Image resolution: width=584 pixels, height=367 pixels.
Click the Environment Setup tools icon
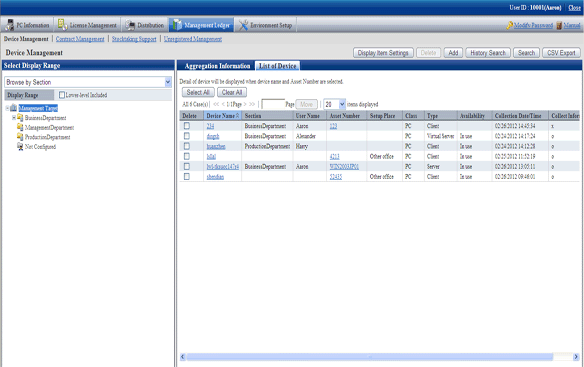(243, 25)
